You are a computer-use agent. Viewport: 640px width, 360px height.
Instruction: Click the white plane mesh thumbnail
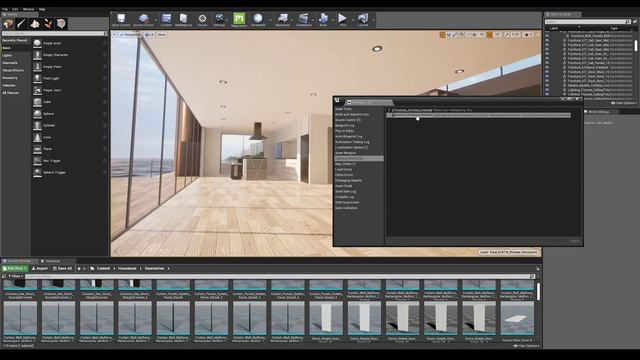[x=517, y=318]
